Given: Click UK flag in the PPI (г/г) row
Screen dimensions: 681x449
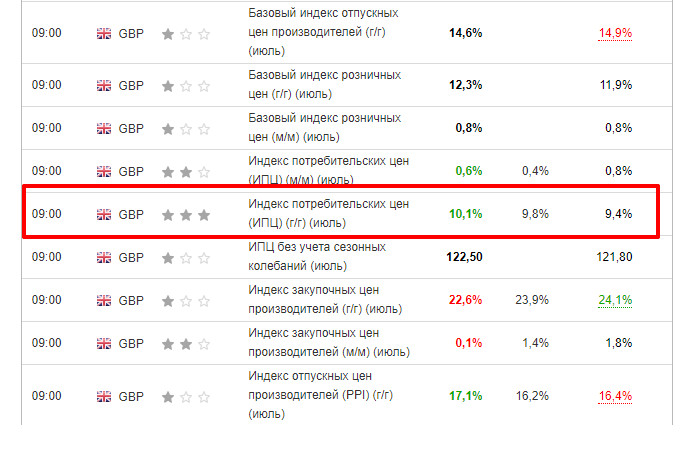Looking at the screenshot, I should [104, 396].
